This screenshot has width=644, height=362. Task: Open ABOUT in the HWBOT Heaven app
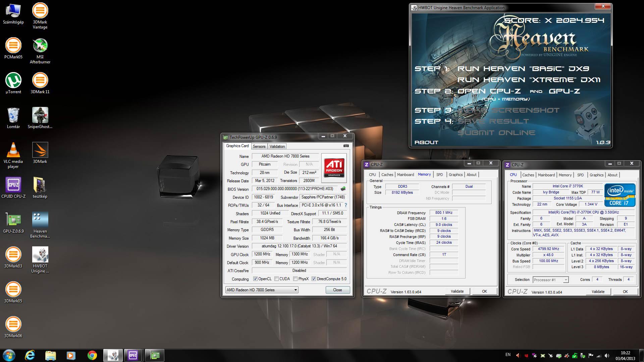pos(426,142)
